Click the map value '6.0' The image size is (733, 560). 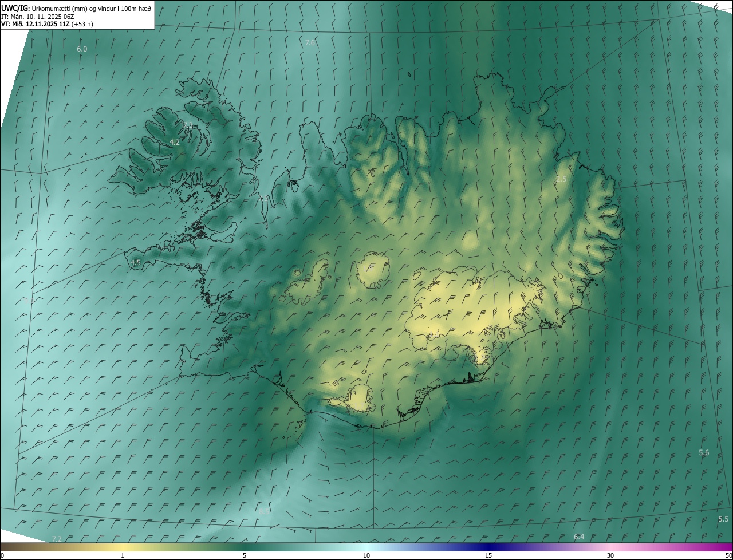point(82,49)
